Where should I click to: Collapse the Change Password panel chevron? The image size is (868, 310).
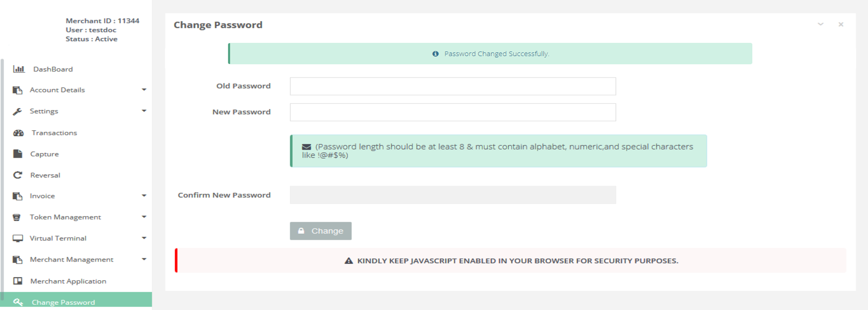(821, 24)
